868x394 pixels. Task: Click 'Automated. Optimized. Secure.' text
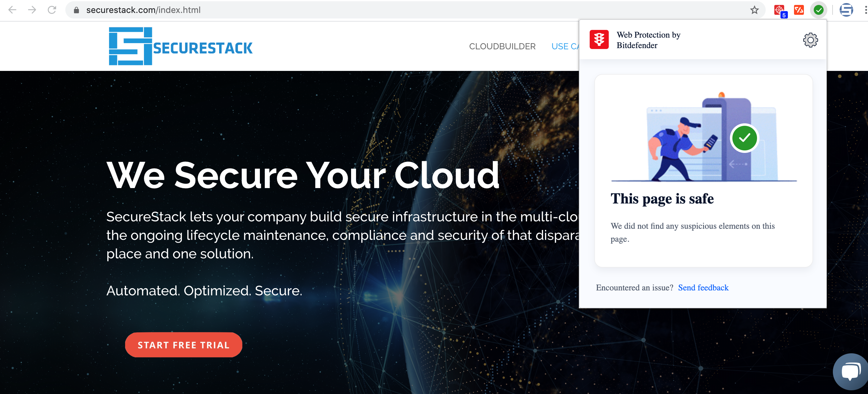204,291
